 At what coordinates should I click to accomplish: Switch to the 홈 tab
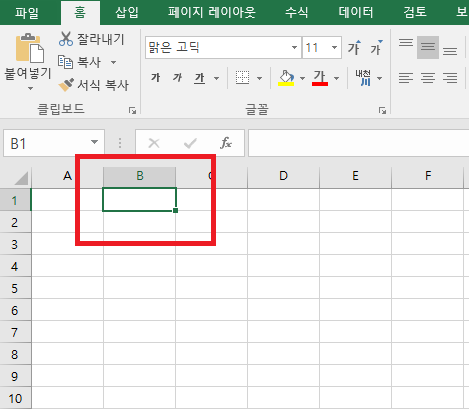(80, 13)
